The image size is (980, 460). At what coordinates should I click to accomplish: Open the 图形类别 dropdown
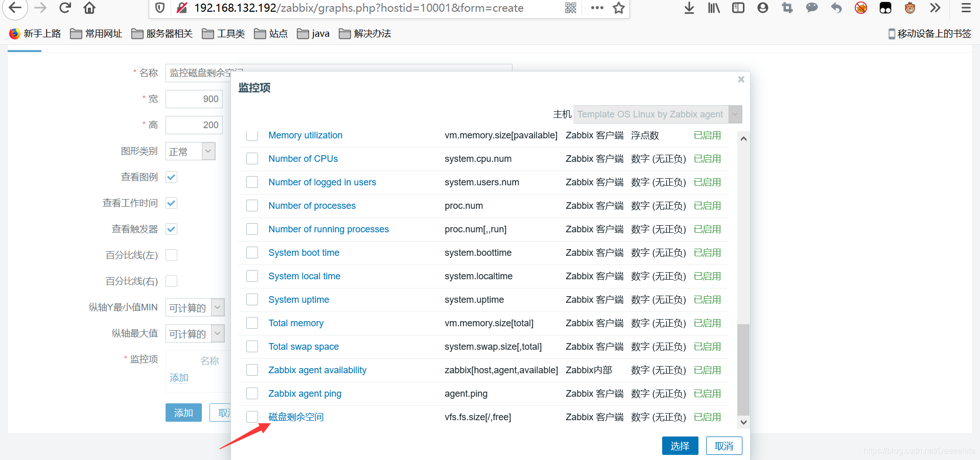pyautogui.click(x=191, y=152)
